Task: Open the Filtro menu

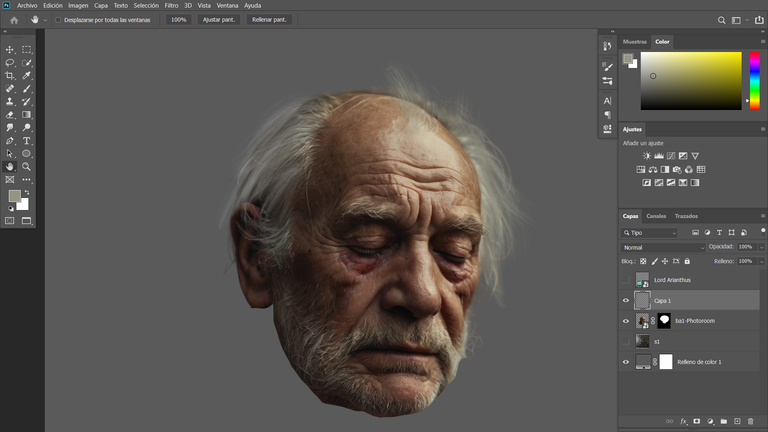Action: click(171, 5)
